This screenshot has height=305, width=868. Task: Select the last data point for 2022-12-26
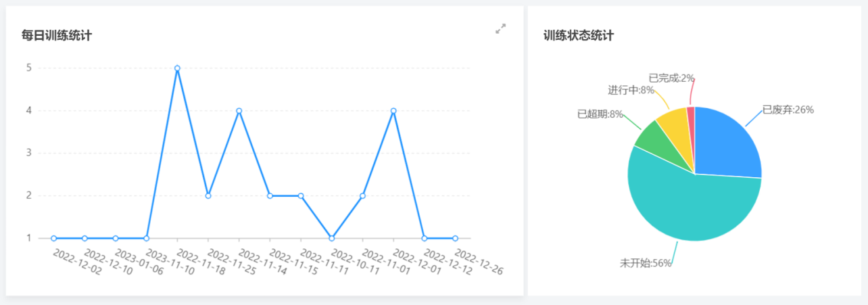tap(455, 238)
